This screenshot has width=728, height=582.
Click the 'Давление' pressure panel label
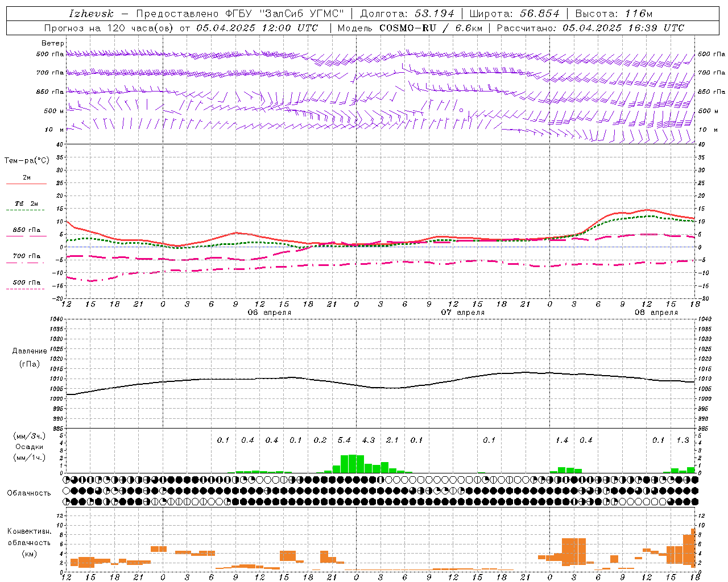(30, 351)
